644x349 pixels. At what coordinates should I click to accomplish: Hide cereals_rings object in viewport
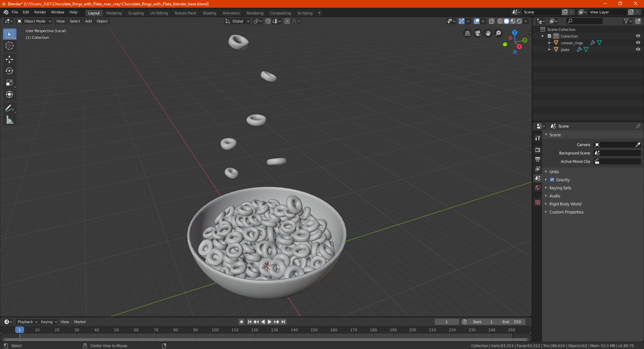[x=638, y=43]
